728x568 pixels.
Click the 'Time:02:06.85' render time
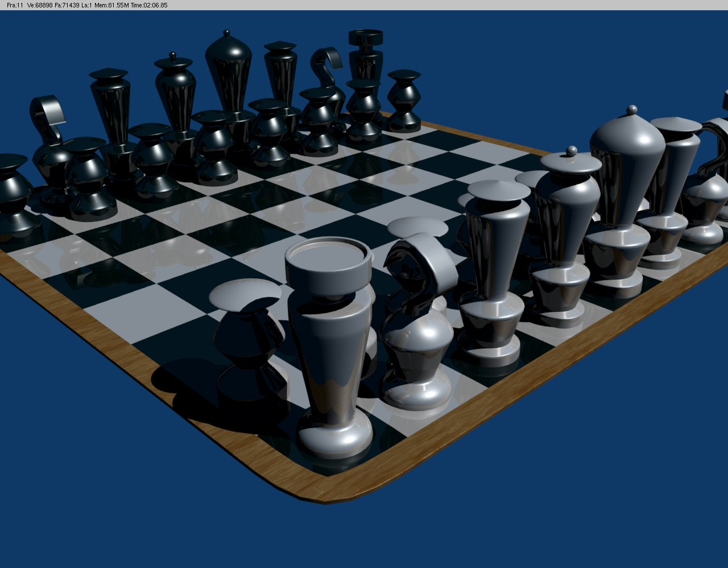point(148,5)
